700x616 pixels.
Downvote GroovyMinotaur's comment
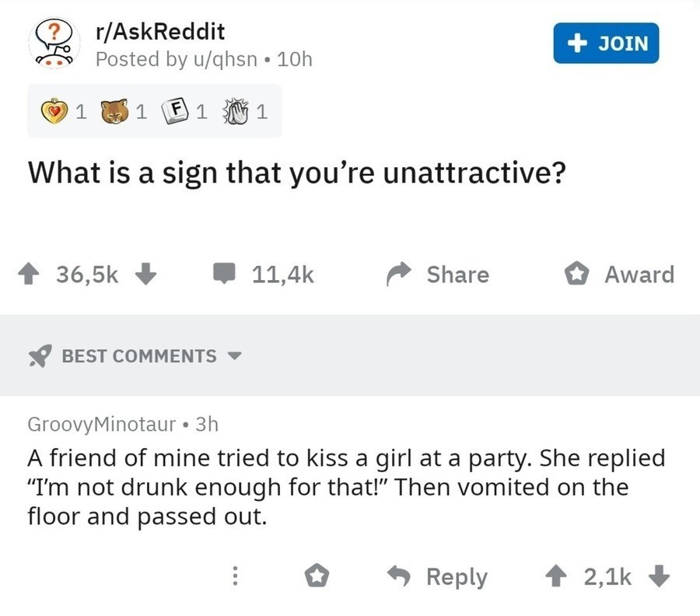[x=658, y=576]
